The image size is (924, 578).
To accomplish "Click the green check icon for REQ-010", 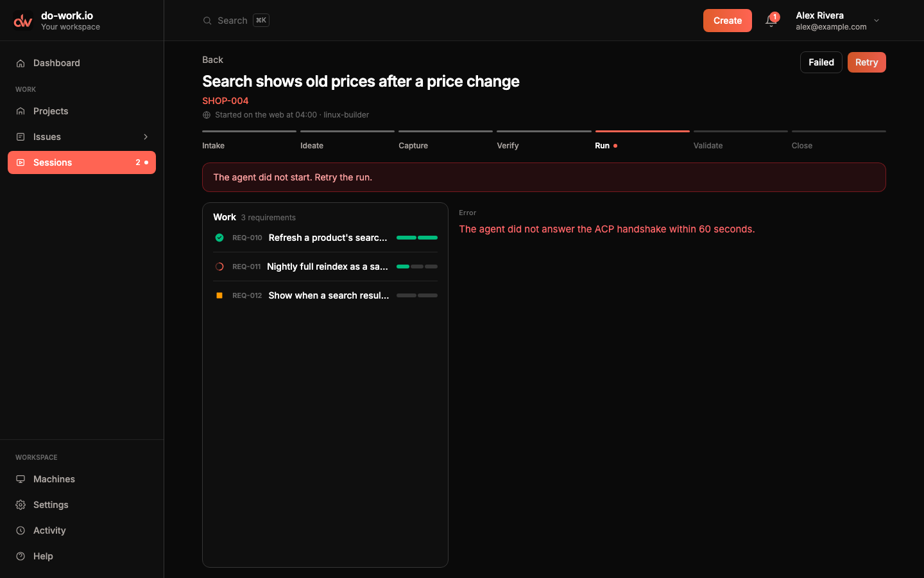I will 219,238.
